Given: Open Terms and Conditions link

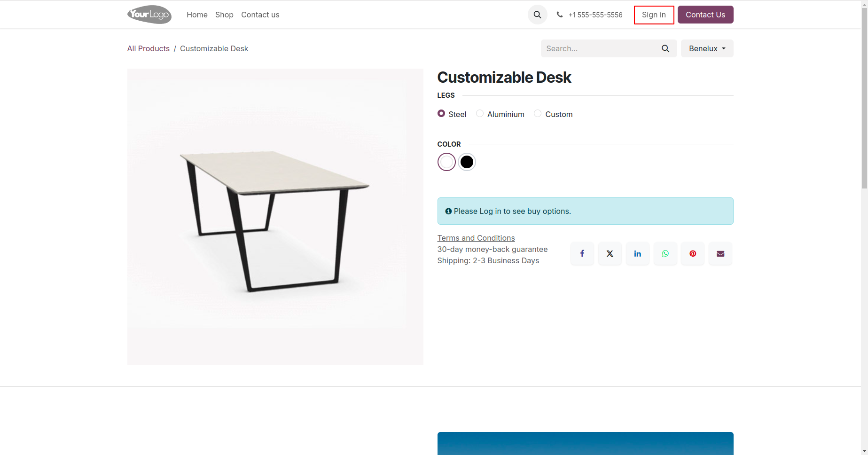Looking at the screenshot, I should click(476, 238).
